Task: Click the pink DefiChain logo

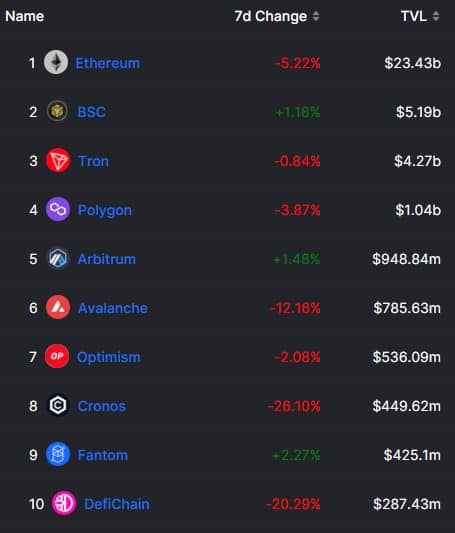Action: click(x=64, y=503)
